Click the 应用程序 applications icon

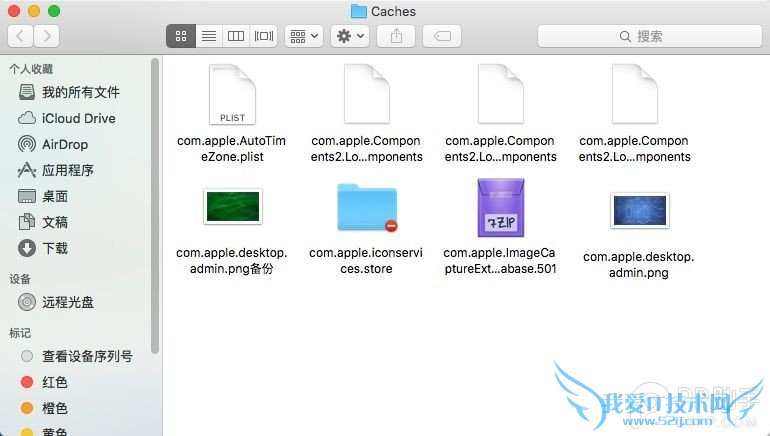[27, 170]
